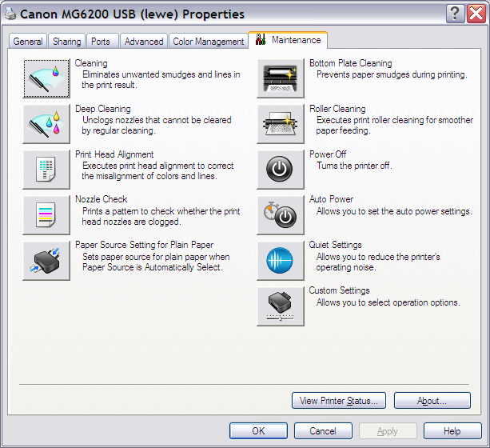490x448 pixels.
Task: Go to the Advanced tab
Action: 144,42
